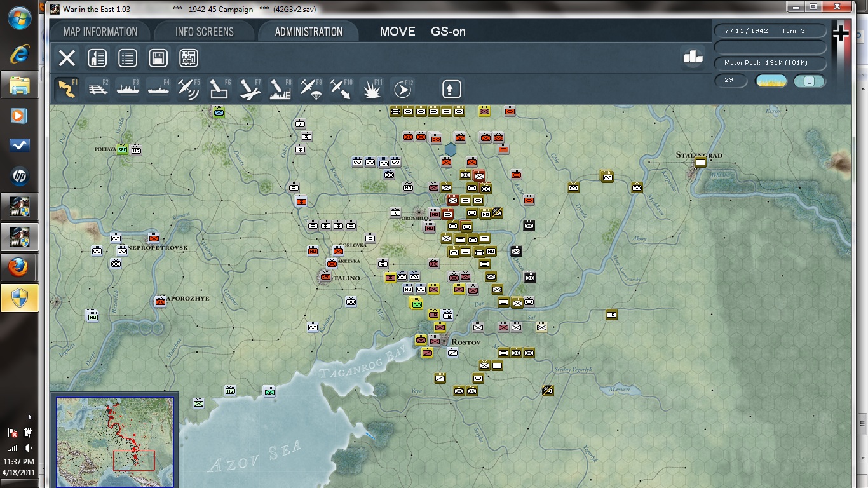Click the date and turn display

pyautogui.click(x=770, y=31)
